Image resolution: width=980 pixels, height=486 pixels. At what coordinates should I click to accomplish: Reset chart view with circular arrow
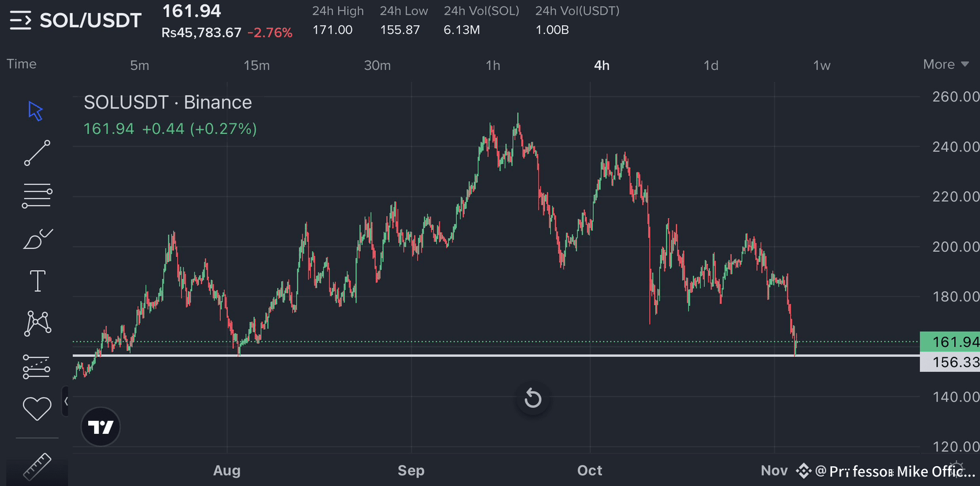533,399
